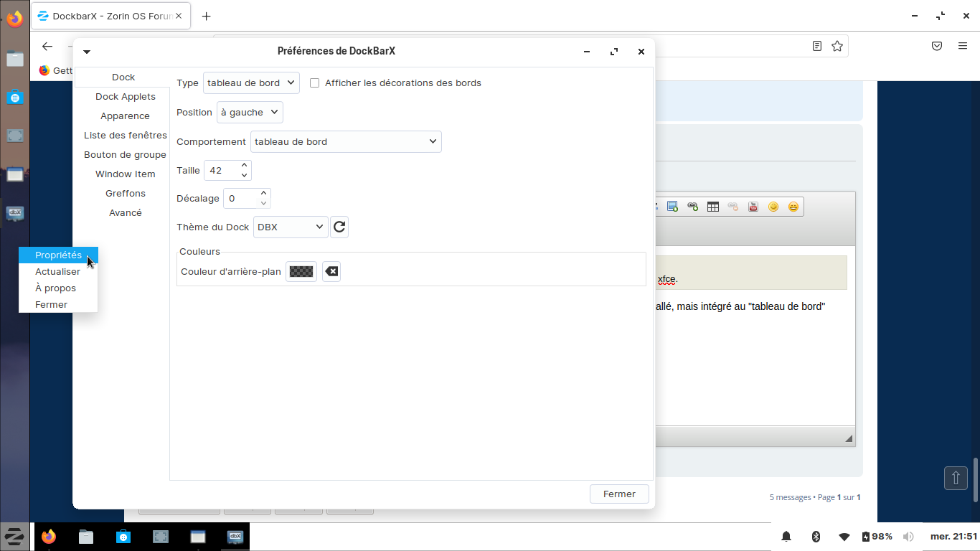Open the Bluetooth tray icon

pyautogui.click(x=816, y=537)
